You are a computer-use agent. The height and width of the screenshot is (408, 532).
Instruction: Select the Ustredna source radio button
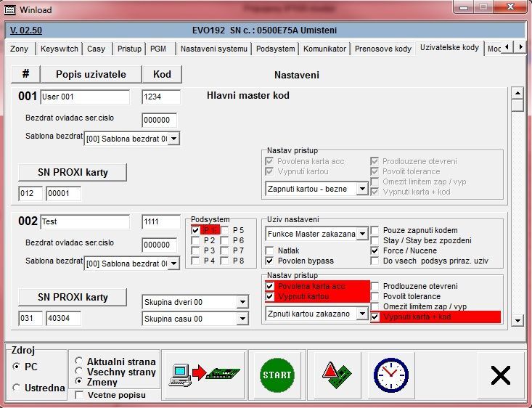click(x=17, y=388)
